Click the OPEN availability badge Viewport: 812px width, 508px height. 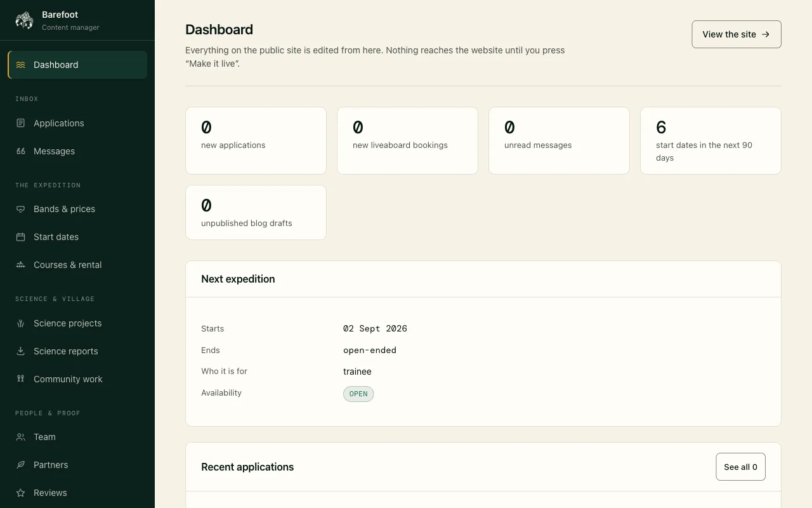click(358, 394)
